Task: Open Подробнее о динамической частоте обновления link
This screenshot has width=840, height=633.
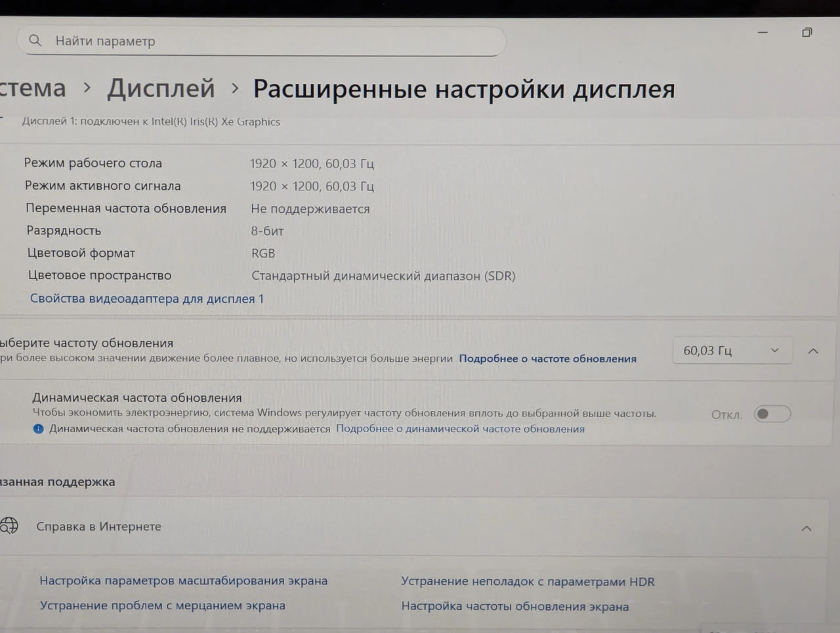Action: tap(460, 429)
